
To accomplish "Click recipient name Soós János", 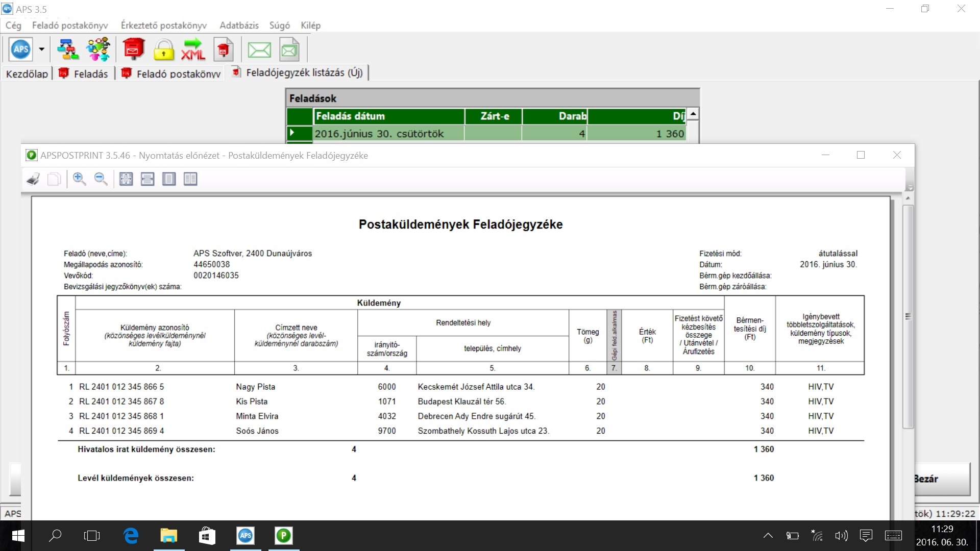I will pos(257,431).
